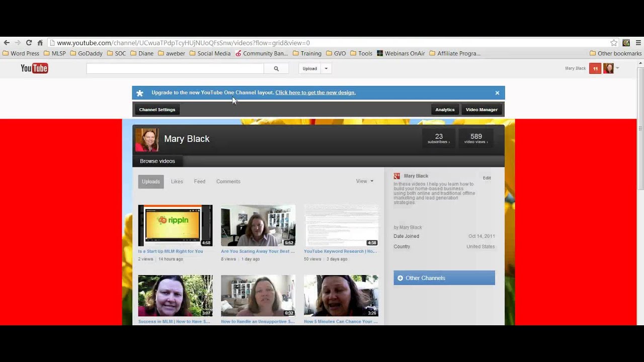The width and height of the screenshot is (644, 362).
Task: Click the Other Channels bar
Action: pyautogui.click(x=444, y=278)
